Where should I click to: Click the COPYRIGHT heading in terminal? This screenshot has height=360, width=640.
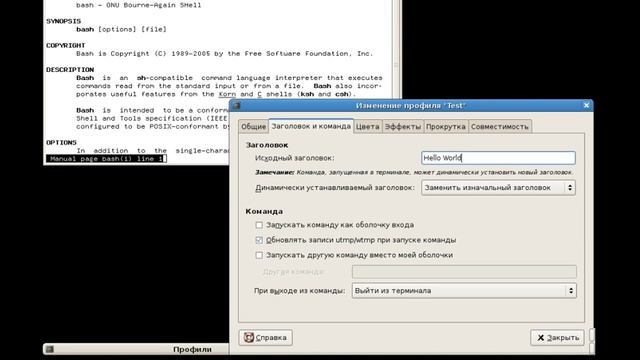(x=66, y=45)
